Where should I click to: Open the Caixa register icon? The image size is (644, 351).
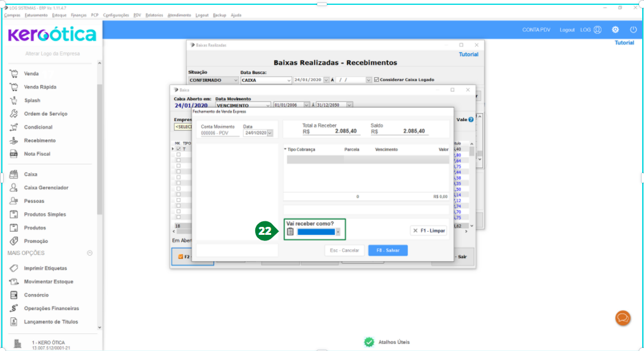(x=14, y=174)
